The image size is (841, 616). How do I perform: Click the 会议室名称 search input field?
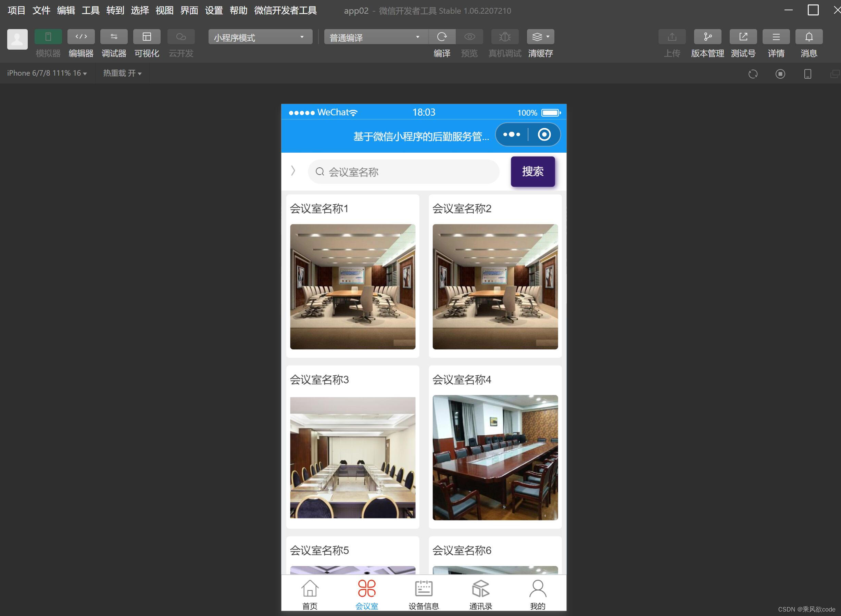point(403,171)
